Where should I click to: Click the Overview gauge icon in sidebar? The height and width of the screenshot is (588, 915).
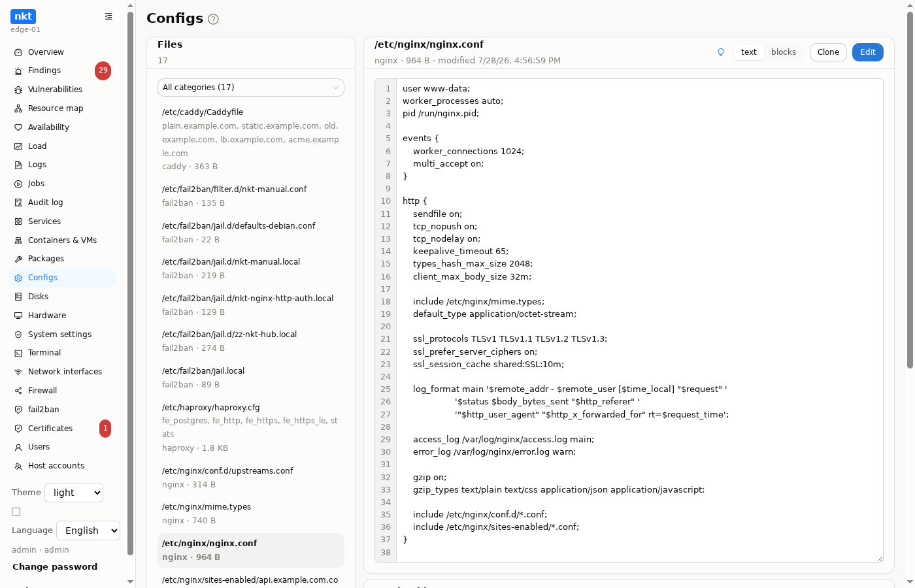coord(18,52)
